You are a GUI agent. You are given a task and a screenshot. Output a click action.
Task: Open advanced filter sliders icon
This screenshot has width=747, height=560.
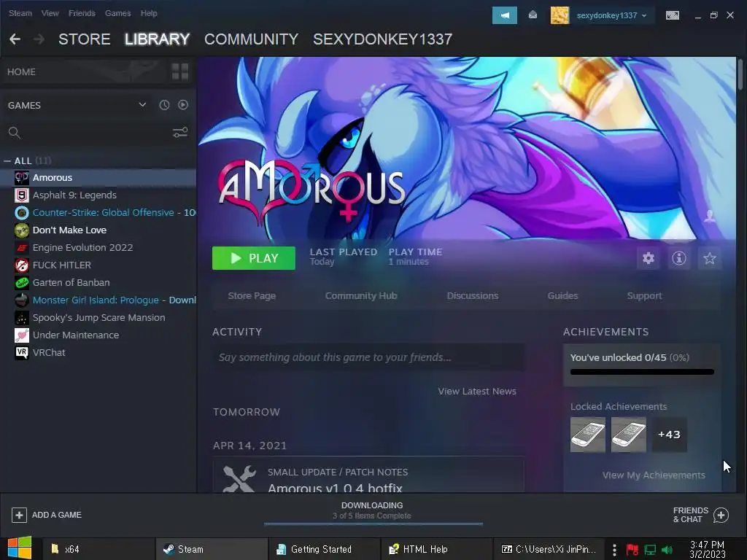coord(180,133)
